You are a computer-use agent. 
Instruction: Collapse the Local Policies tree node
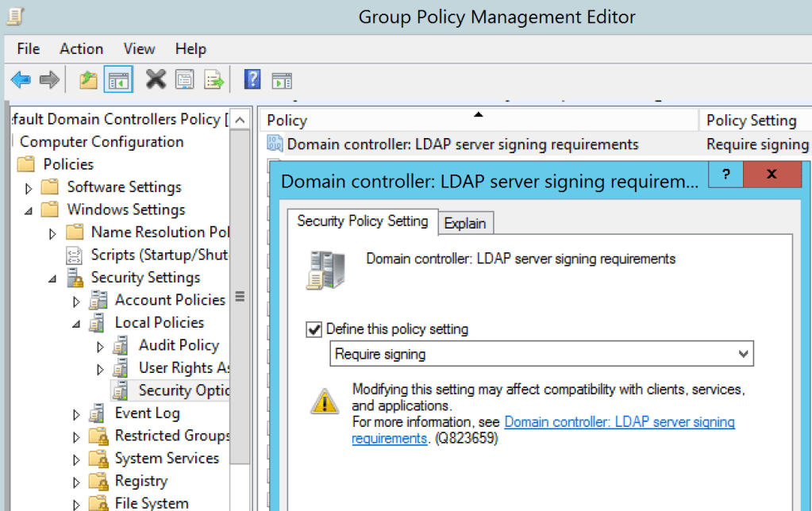click(77, 324)
